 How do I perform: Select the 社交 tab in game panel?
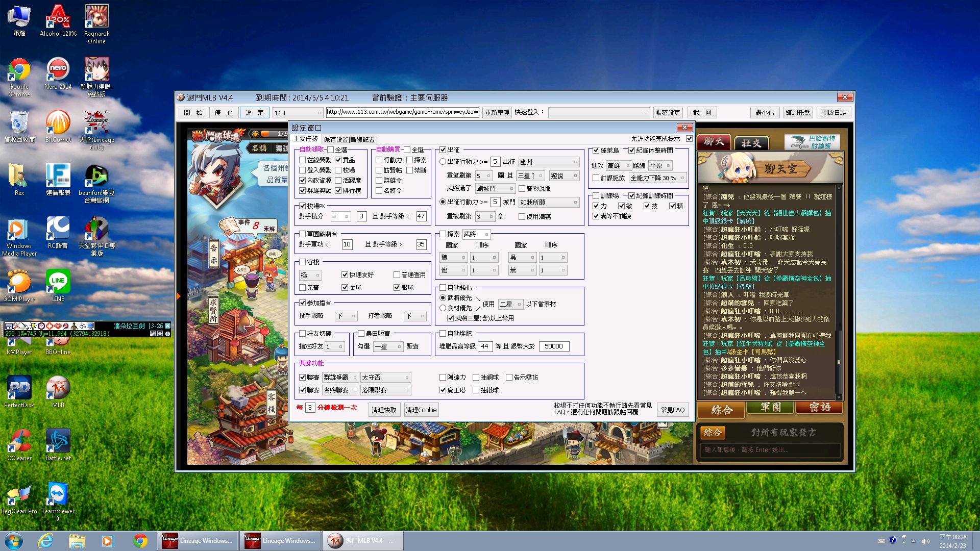click(751, 143)
